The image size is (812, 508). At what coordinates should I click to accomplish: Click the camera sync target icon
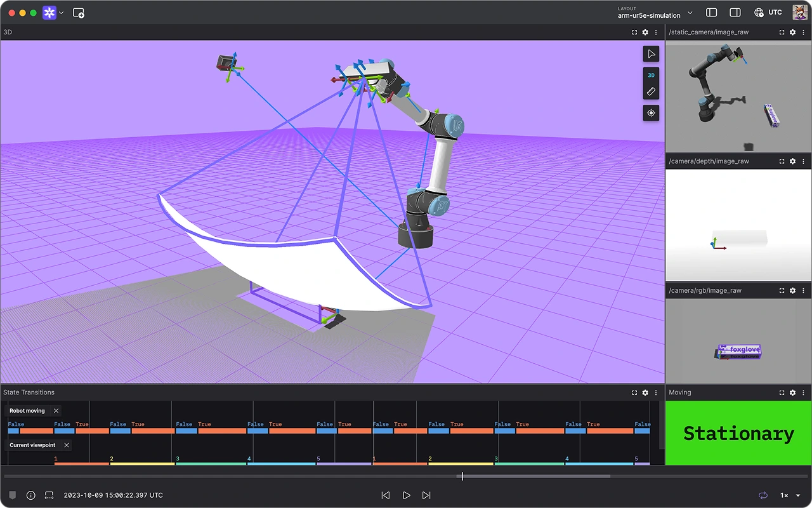point(651,113)
